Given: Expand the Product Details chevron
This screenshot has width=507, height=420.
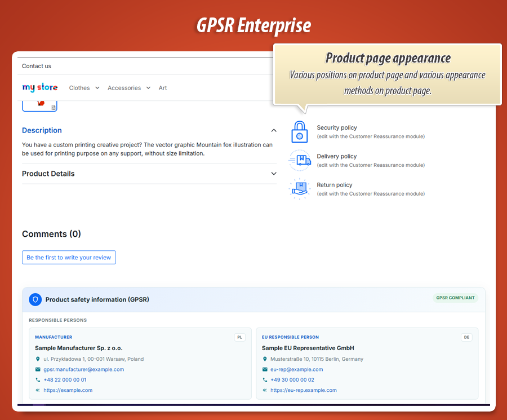Looking at the screenshot, I should (274, 174).
